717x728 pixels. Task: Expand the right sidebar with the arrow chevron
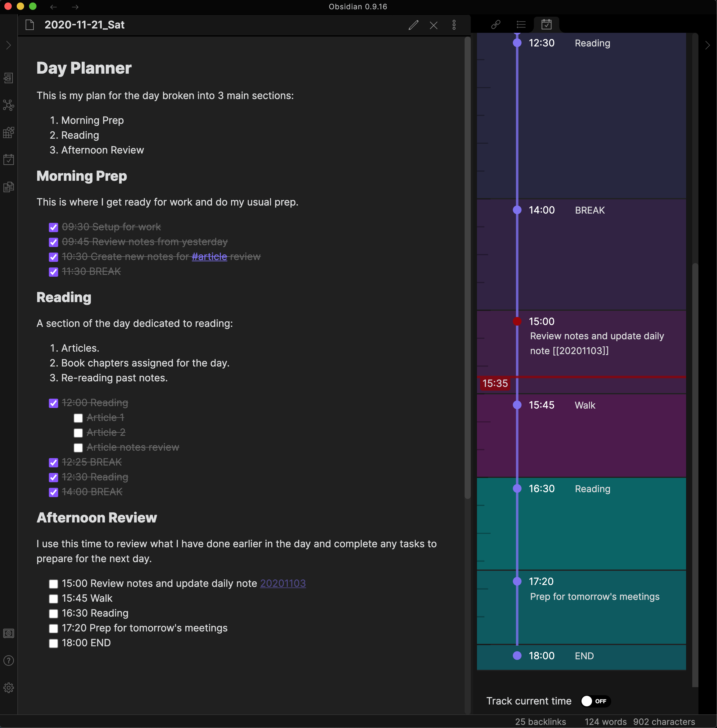point(707,45)
